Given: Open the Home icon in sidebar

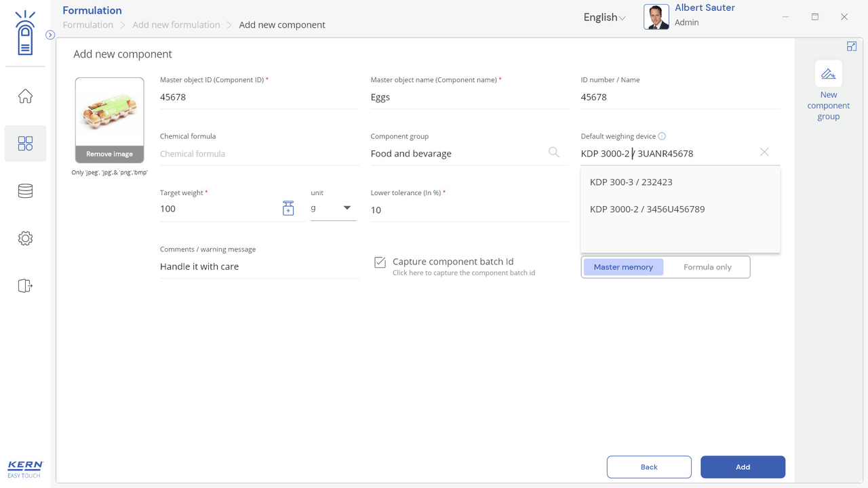Looking at the screenshot, I should point(25,96).
